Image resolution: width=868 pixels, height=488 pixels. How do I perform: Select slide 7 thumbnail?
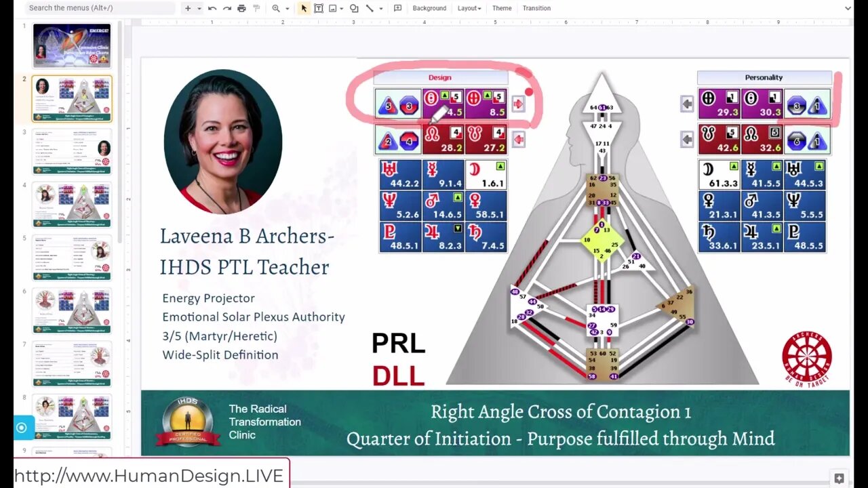tap(72, 364)
